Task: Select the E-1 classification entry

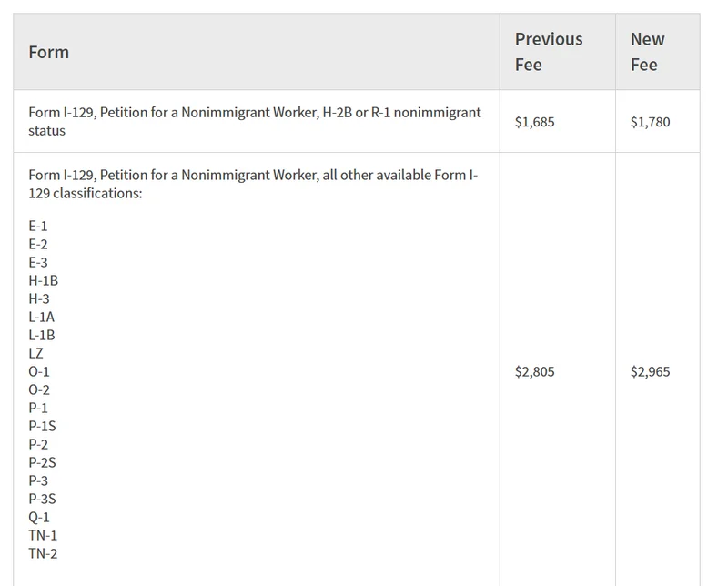Action: pyautogui.click(x=39, y=226)
